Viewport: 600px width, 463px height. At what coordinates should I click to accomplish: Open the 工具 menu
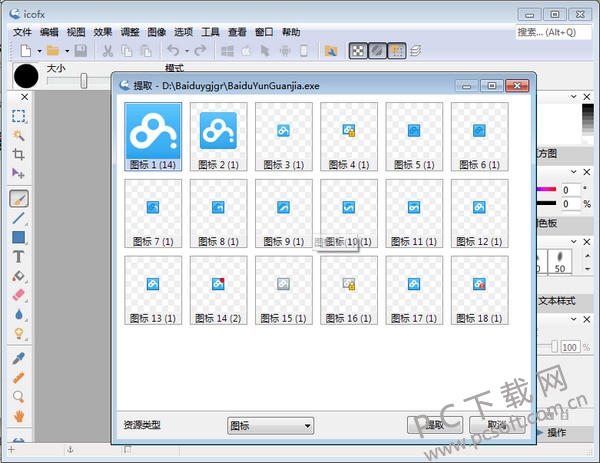(x=210, y=32)
